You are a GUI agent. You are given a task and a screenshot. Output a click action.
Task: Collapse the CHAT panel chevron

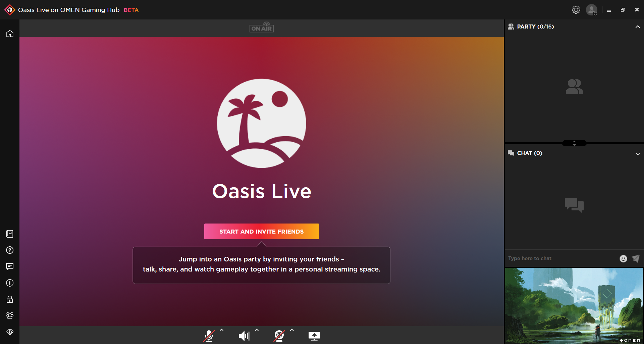pyautogui.click(x=637, y=154)
